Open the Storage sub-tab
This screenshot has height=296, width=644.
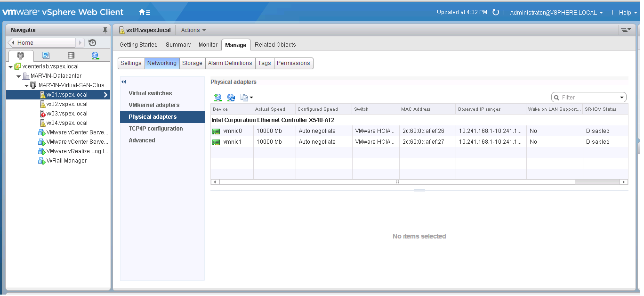(x=192, y=63)
